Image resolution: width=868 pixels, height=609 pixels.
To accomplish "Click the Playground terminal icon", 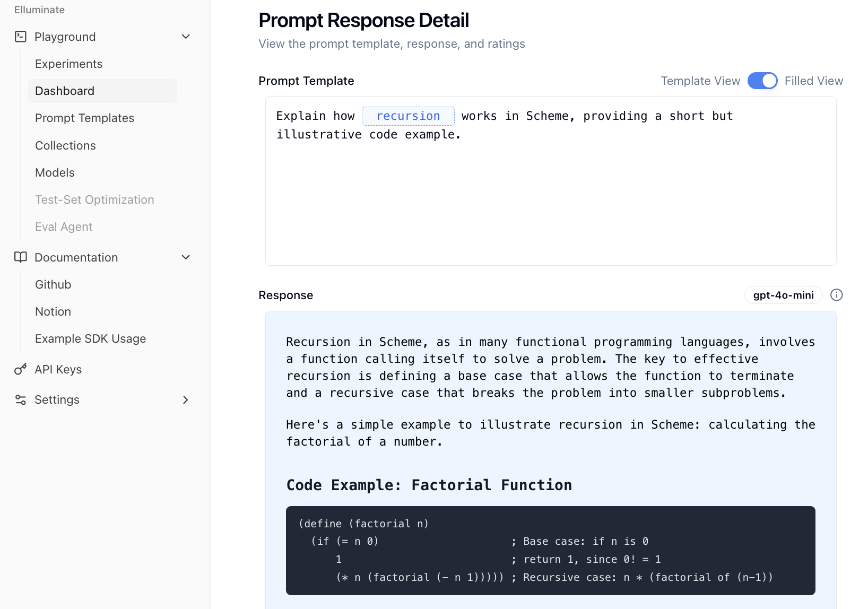I will (21, 37).
